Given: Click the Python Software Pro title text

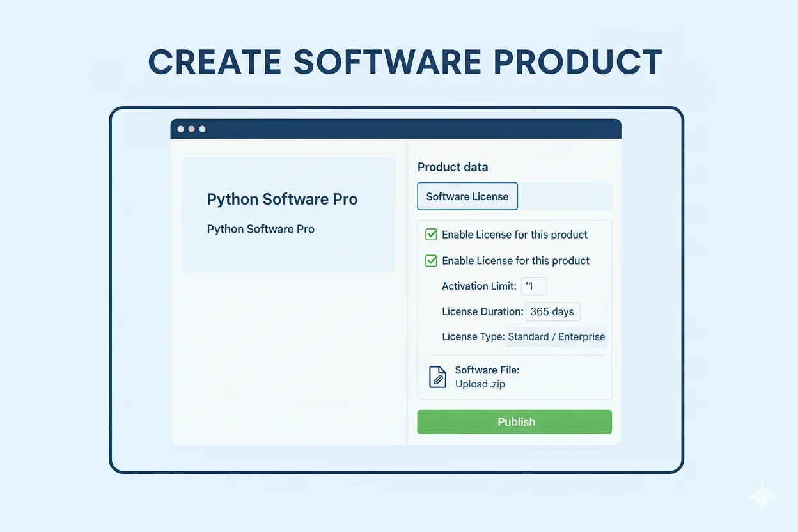Looking at the screenshot, I should pyautogui.click(x=282, y=199).
